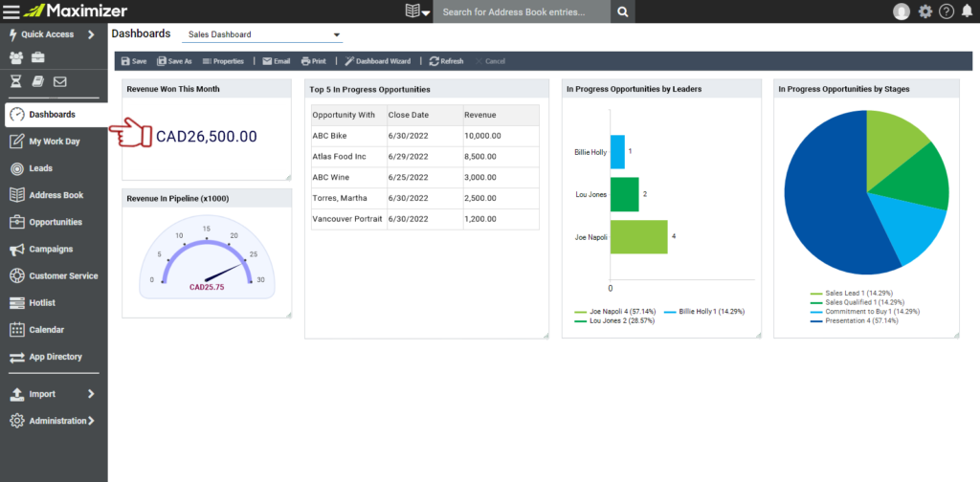Click the help question mark icon
The image size is (980, 482).
point(947,11)
